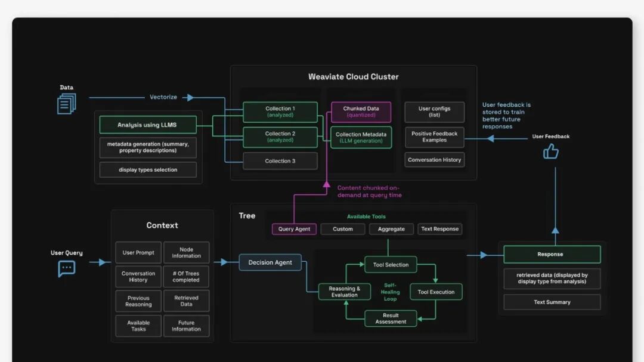Click the Text Summary box
Screen dimensions: 644x362
coord(552,302)
